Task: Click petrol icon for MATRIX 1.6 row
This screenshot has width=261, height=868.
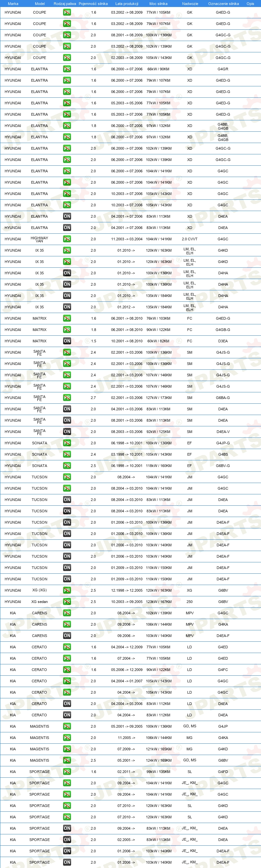Action: click(x=67, y=318)
